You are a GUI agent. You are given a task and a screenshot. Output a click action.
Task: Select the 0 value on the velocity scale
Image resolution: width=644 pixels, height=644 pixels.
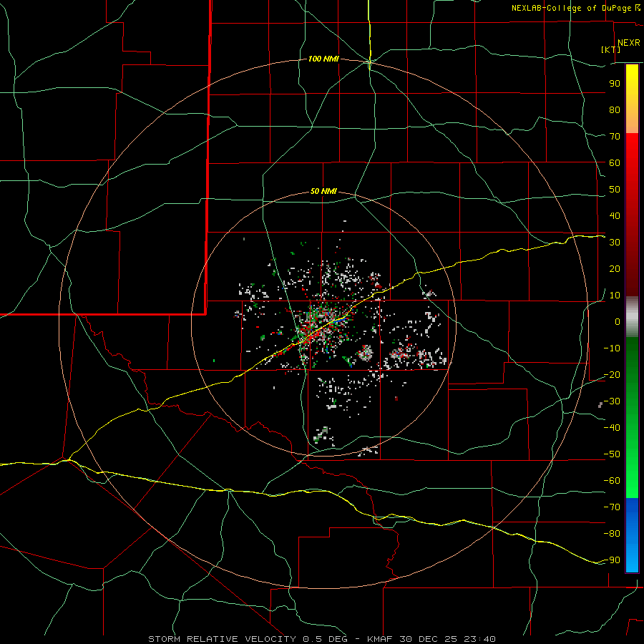tap(618, 322)
